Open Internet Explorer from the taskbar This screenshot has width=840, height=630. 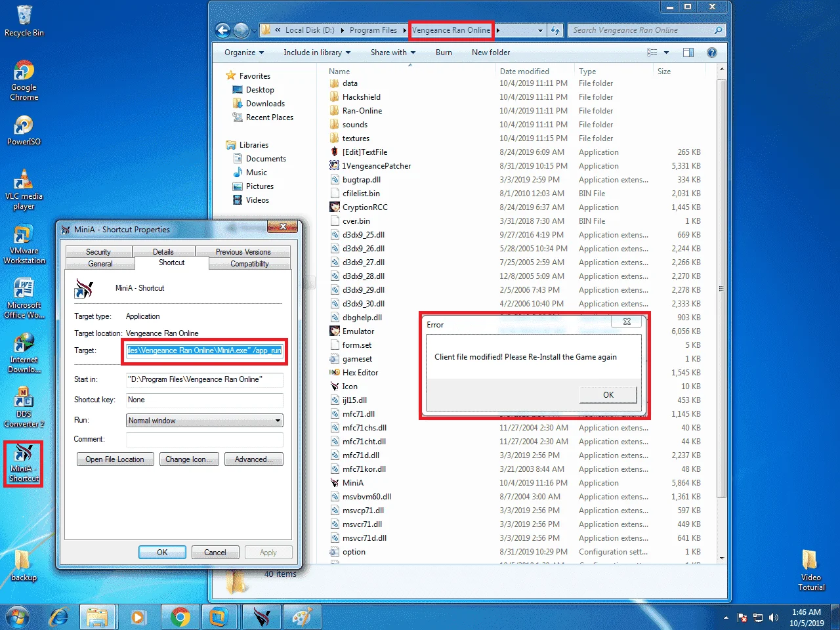point(58,618)
